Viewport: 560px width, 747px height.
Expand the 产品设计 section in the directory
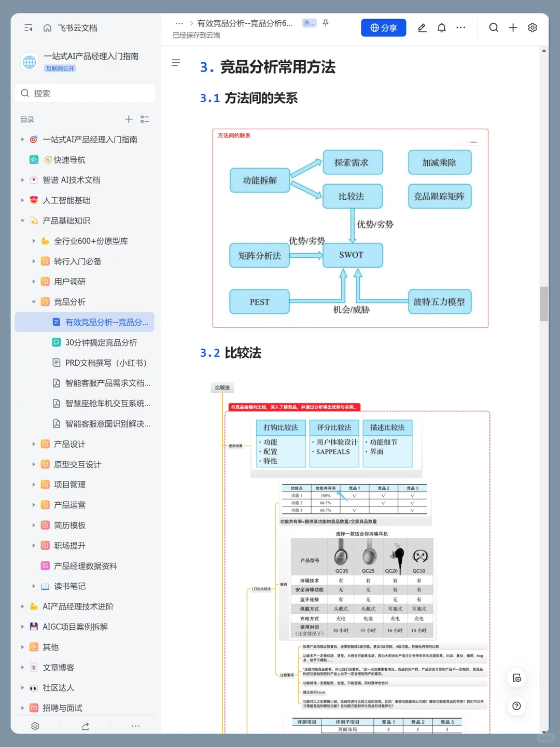coord(33,444)
